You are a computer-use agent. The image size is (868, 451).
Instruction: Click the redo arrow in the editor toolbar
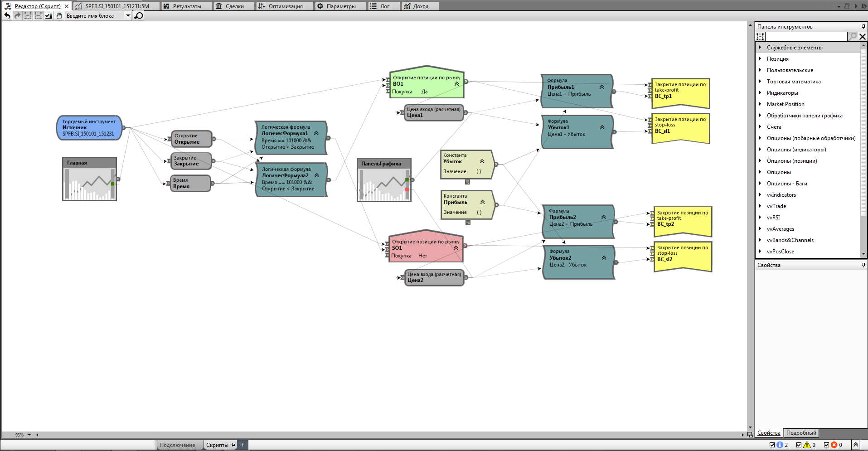coord(18,16)
